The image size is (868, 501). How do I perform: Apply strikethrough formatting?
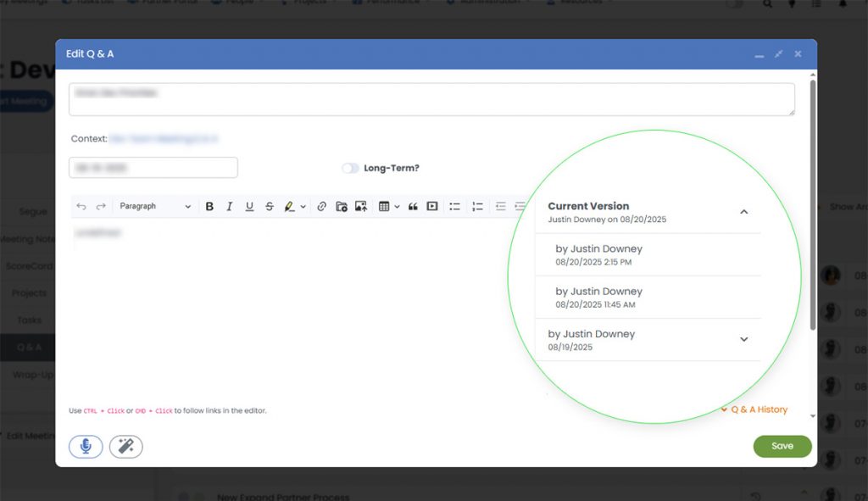(270, 206)
